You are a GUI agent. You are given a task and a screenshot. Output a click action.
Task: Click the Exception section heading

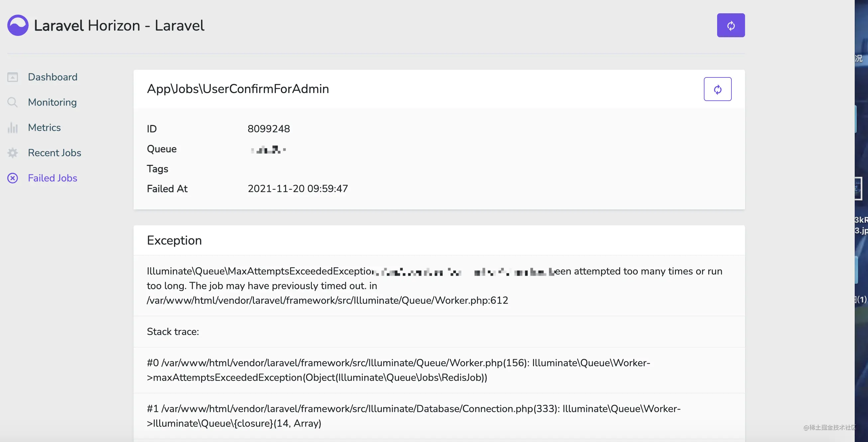174,241
